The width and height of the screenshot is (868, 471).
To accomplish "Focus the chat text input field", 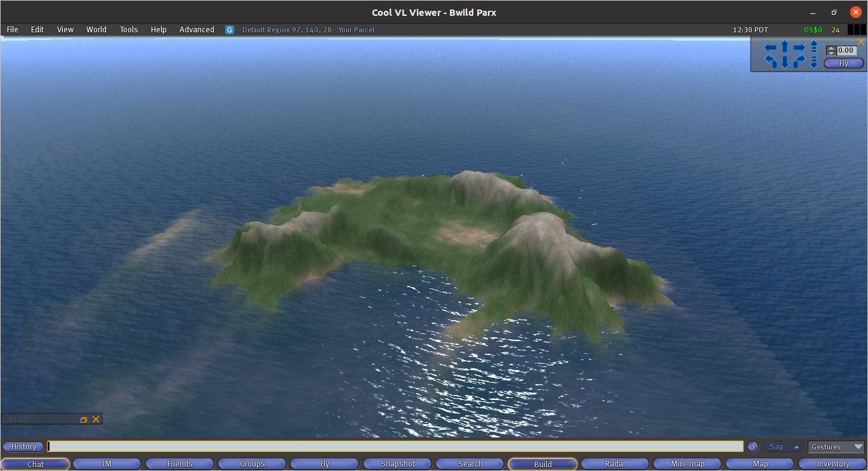I will (x=395, y=446).
